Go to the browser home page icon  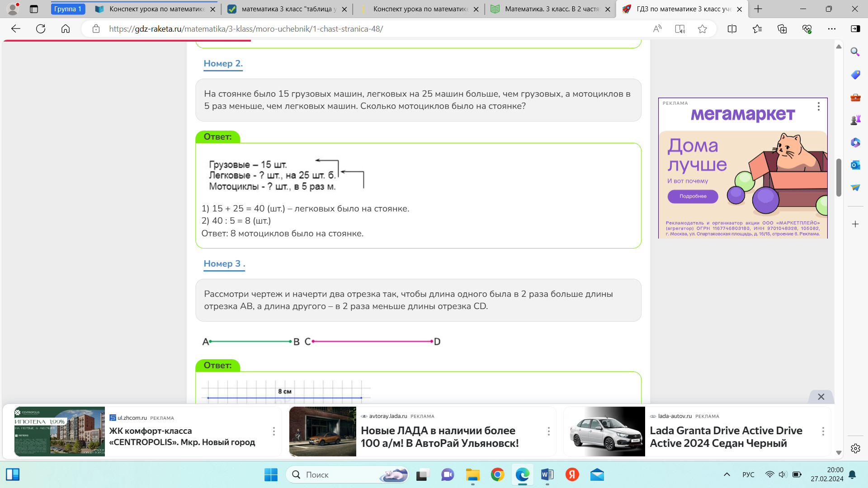(66, 29)
